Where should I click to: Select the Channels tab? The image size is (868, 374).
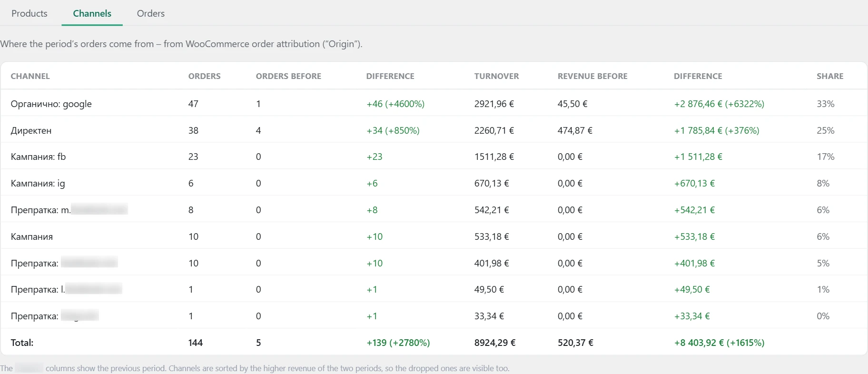pos(92,13)
